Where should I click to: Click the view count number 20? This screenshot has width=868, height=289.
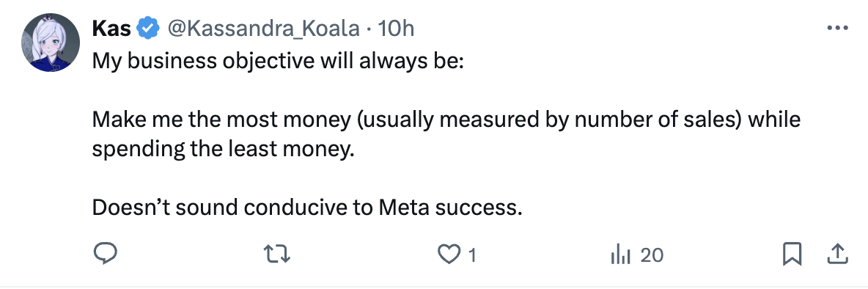point(652,255)
